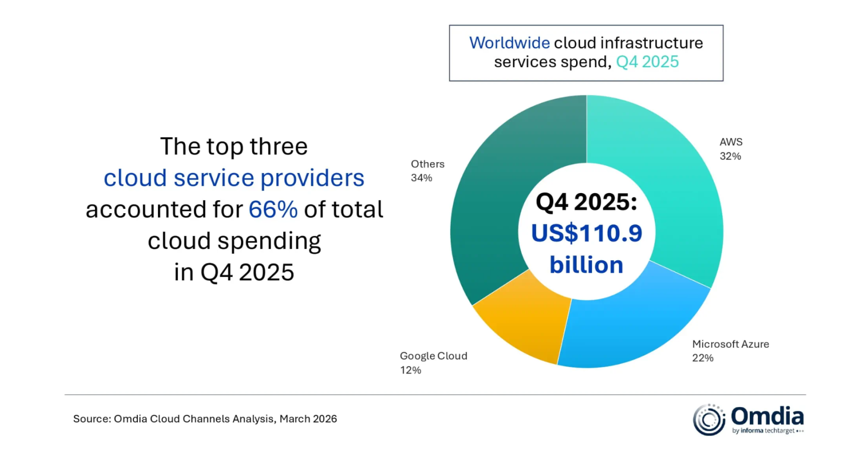Click the AWS 32% data label
Image resolution: width=868 pixels, height=462 pixels.
point(731,149)
